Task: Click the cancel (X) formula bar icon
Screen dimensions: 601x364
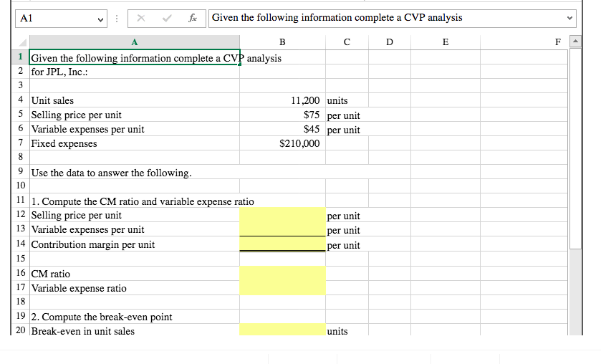Action: click(x=141, y=18)
